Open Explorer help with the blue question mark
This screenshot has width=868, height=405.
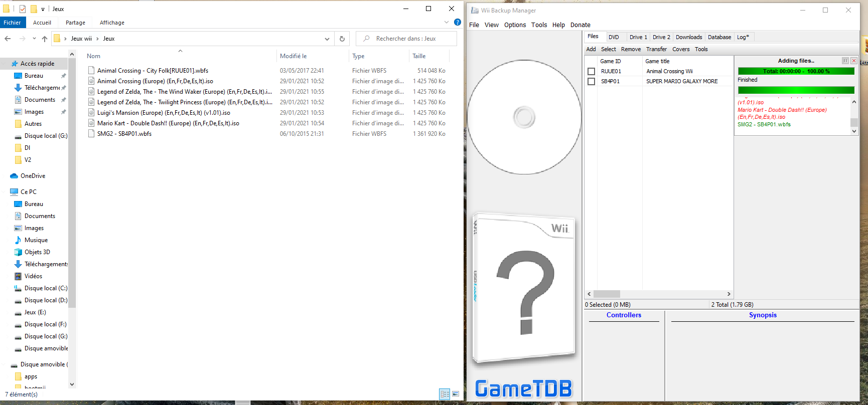458,22
